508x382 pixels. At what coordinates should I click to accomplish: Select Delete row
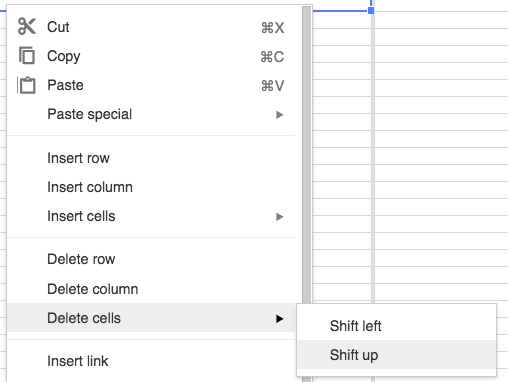(151, 259)
